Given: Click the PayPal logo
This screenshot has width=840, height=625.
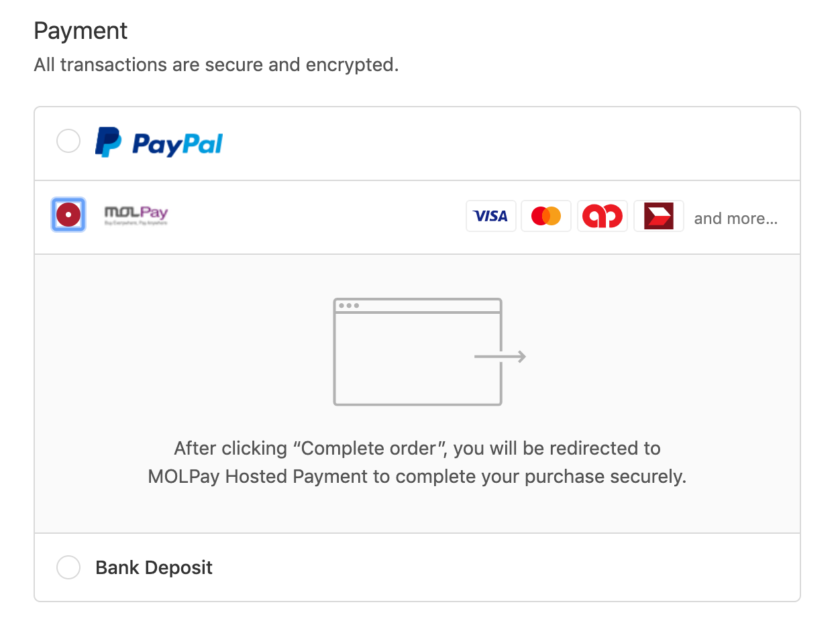Looking at the screenshot, I should [x=158, y=141].
